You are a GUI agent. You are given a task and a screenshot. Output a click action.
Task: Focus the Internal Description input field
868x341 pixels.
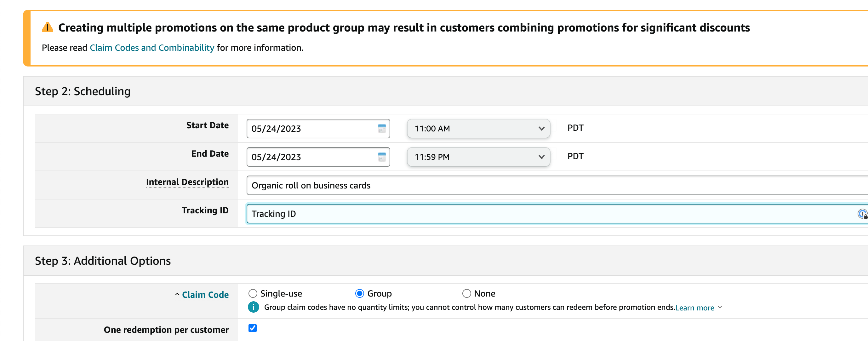(x=539, y=185)
